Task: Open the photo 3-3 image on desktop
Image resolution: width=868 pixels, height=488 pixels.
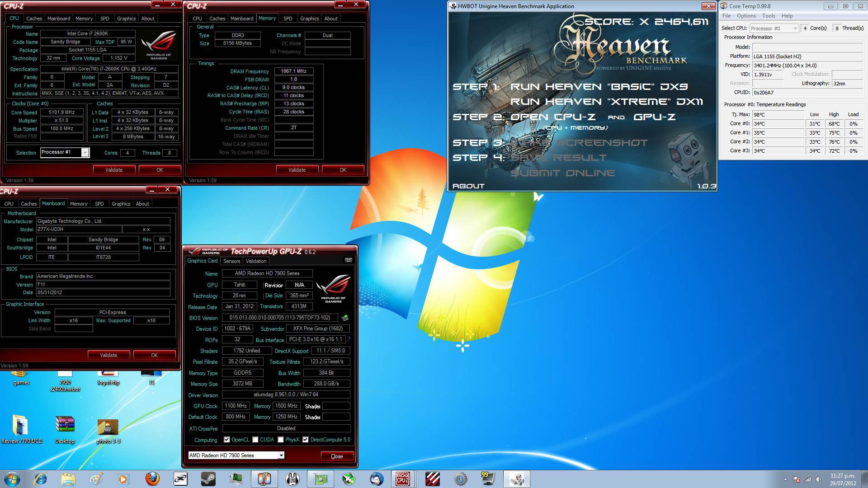Action: click(x=108, y=432)
